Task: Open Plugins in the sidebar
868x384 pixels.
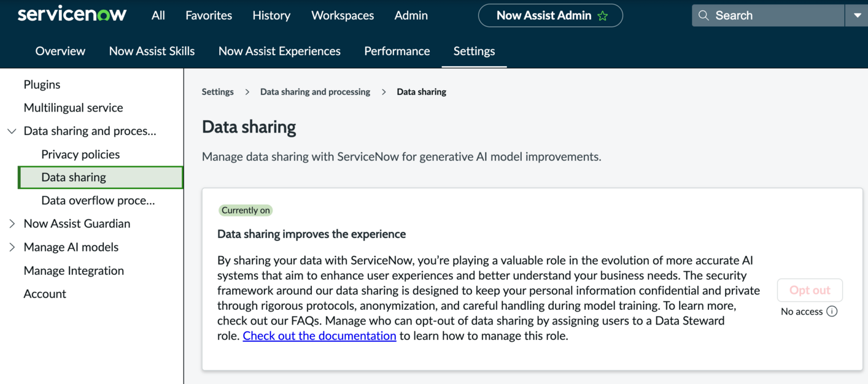Action: point(42,84)
